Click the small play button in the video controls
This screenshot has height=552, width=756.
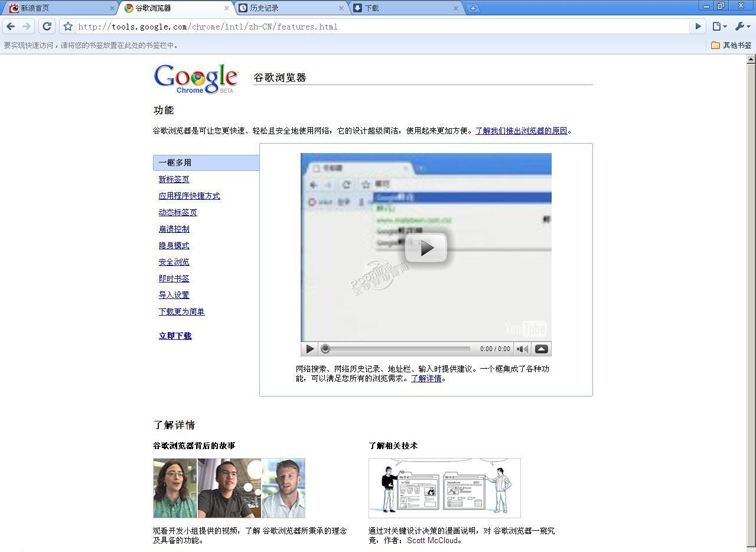point(309,349)
